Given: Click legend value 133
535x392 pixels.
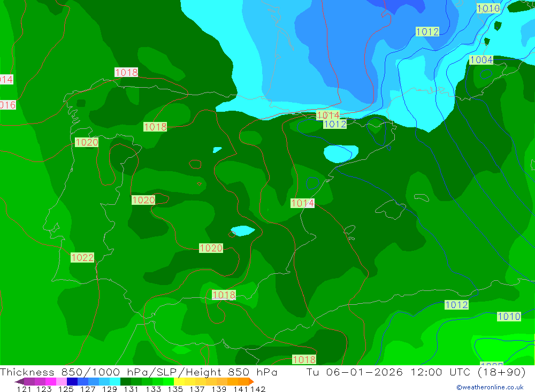Looking at the screenshot, I should [x=153, y=389].
